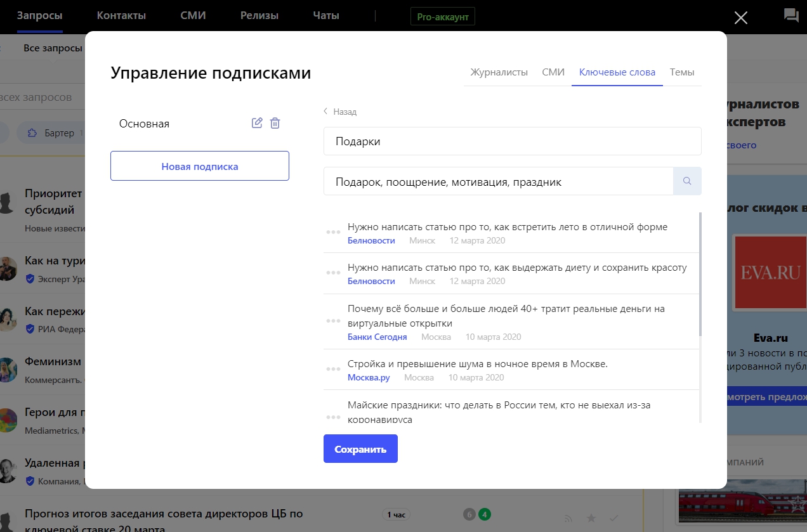This screenshot has height=532, width=807.
Task: Close the subscription dialog with X icon
Action: pos(740,18)
